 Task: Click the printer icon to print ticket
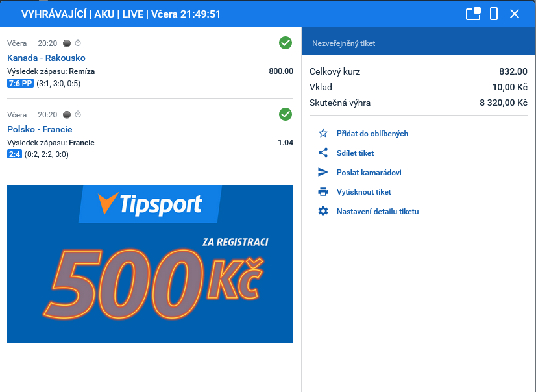coord(323,192)
